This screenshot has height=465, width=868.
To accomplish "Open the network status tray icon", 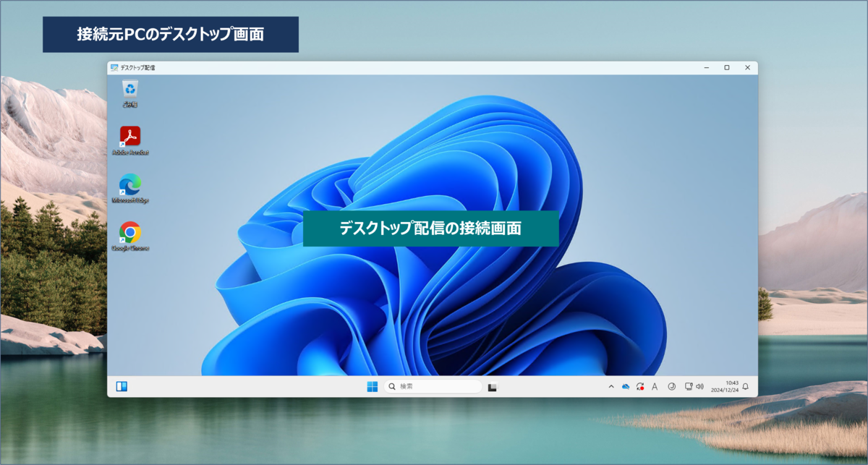I will tap(689, 387).
